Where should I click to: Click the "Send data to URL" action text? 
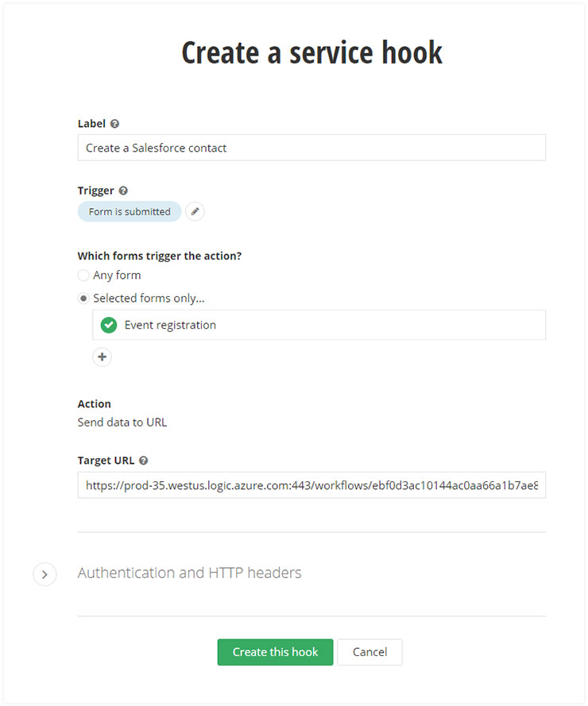122,422
